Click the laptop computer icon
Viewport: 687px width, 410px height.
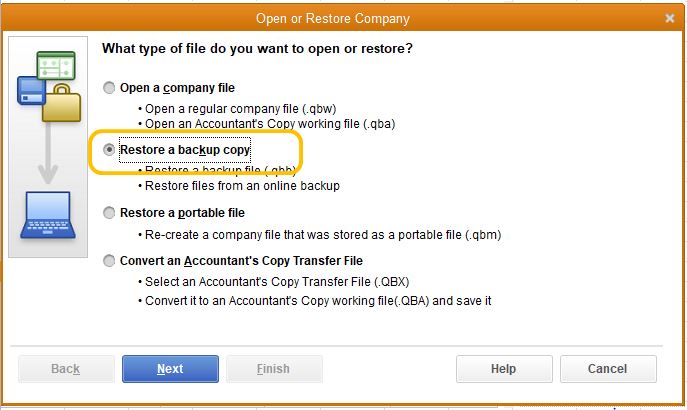coord(47,215)
